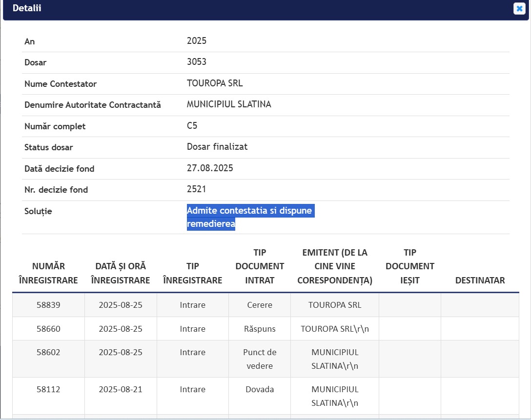Close the Detalii dialog with X icon
This screenshot has width=531, height=420.
(519, 9)
